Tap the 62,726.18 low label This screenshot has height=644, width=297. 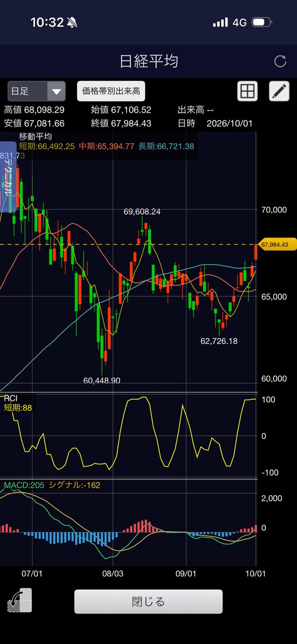pos(219,341)
